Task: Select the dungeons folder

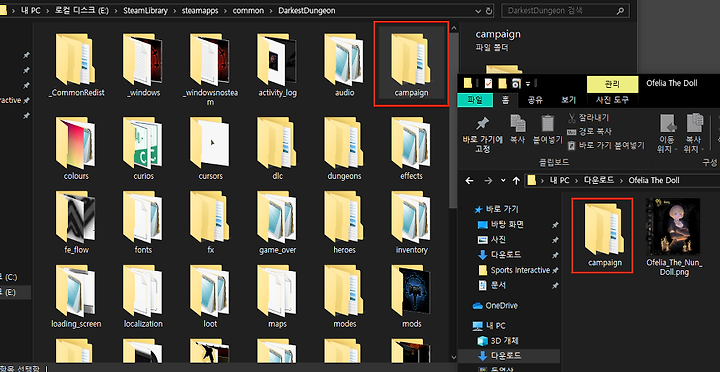Action: [x=344, y=148]
